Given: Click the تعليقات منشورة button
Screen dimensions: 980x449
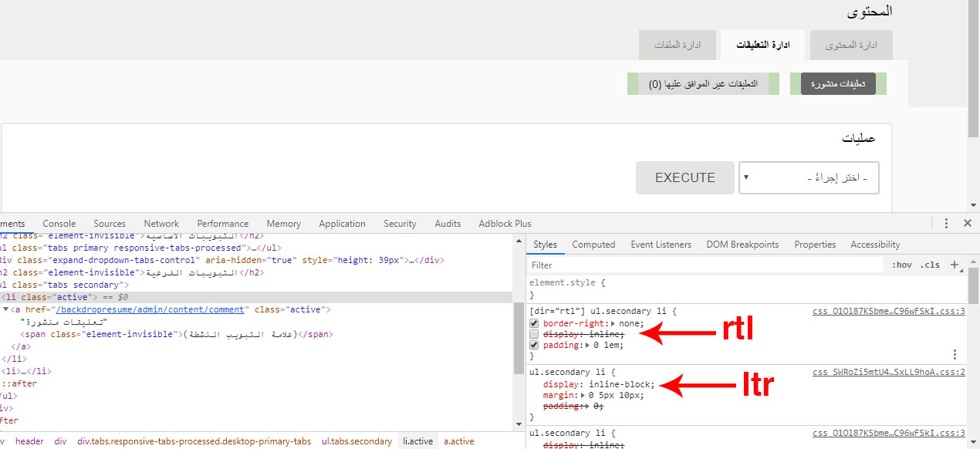Looking at the screenshot, I should click(838, 83).
